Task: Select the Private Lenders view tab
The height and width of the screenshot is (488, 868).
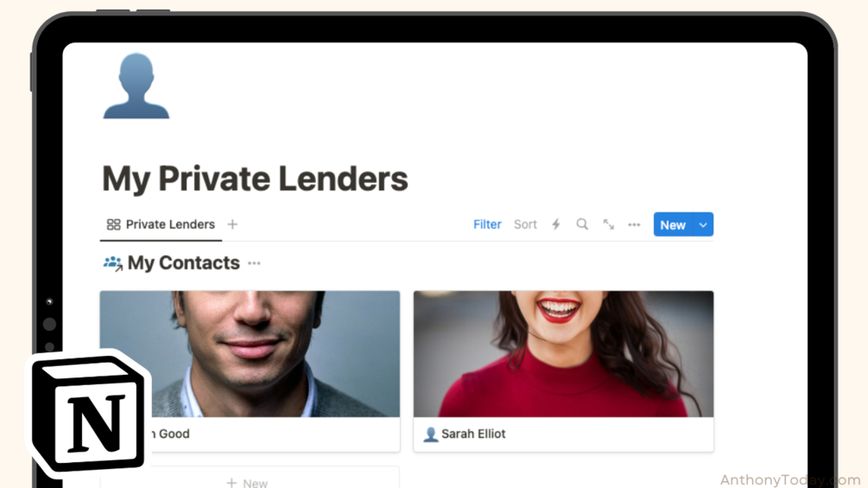Action: (x=162, y=224)
